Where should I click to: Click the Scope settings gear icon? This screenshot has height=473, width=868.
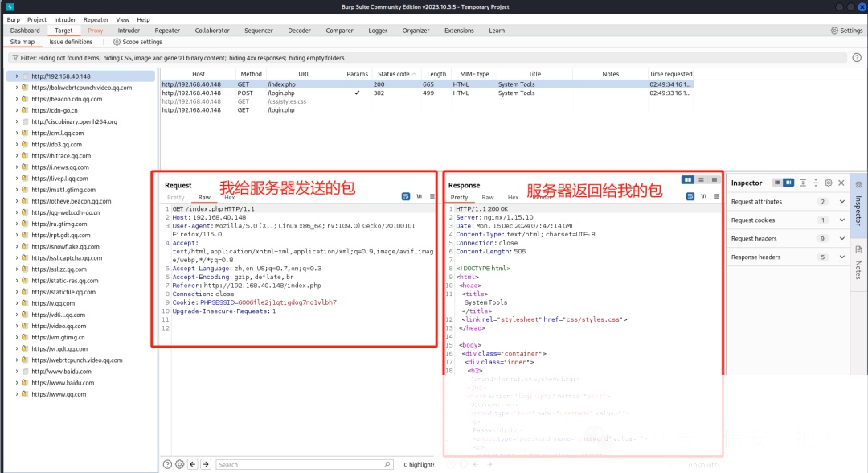117,42
